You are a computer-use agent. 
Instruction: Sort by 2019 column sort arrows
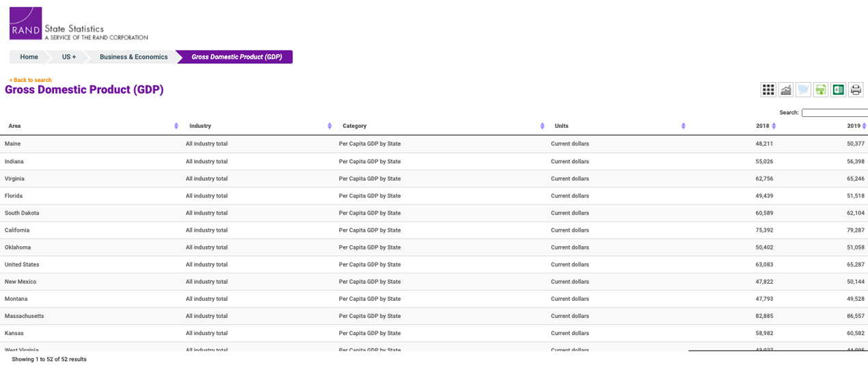pyautogui.click(x=864, y=126)
